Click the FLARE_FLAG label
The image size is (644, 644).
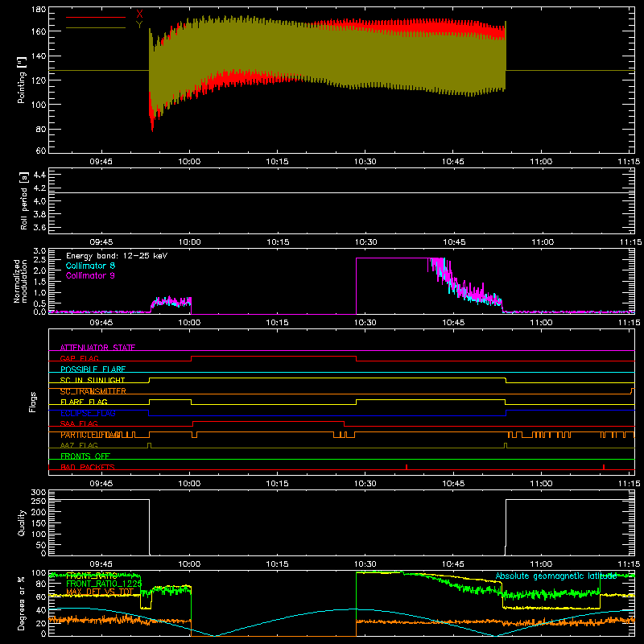coord(84,402)
